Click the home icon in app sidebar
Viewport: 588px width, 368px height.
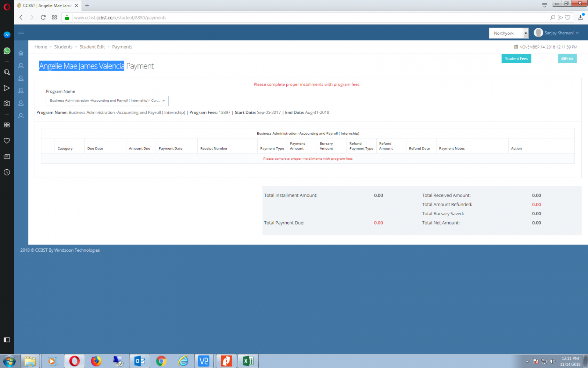[x=21, y=53]
